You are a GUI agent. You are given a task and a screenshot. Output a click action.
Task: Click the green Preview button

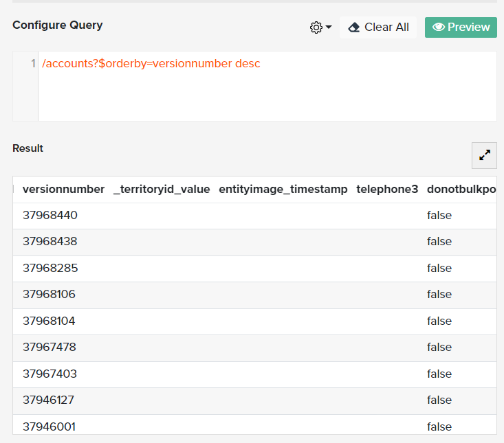(x=461, y=27)
